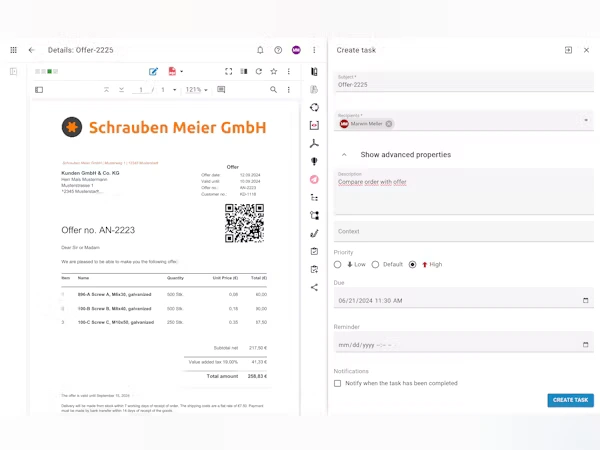
Task: Close the Create task panel
Action: [x=586, y=50]
